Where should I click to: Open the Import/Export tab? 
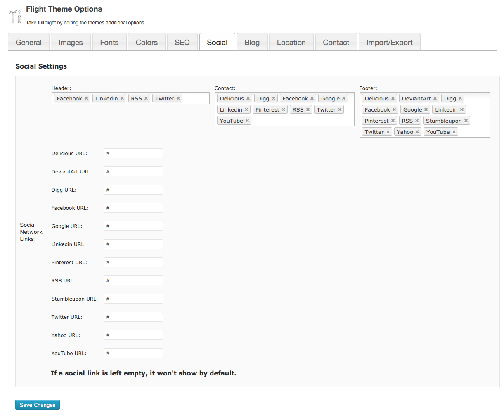(x=389, y=43)
